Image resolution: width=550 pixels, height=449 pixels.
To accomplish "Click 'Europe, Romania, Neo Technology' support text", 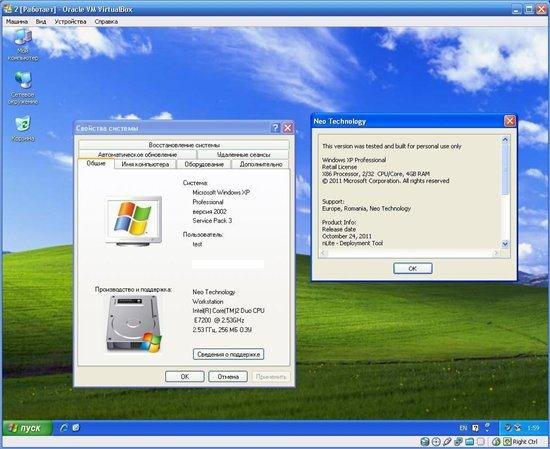I will pyautogui.click(x=366, y=208).
